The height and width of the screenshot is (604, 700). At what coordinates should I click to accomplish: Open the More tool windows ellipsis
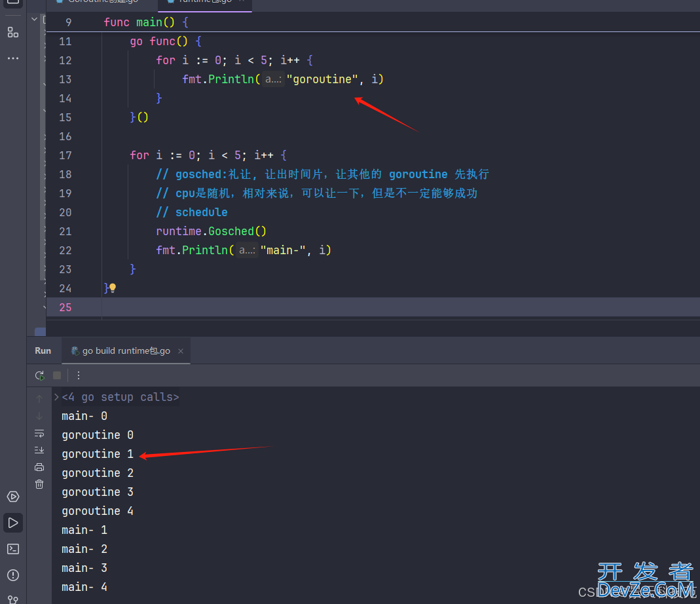pos(13,58)
